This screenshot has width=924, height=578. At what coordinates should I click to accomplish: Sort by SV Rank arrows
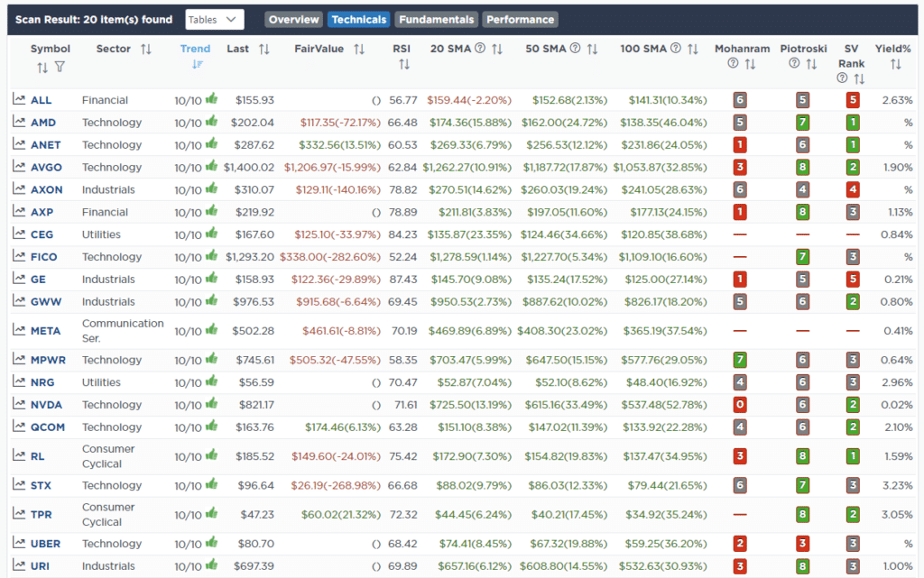click(x=859, y=78)
